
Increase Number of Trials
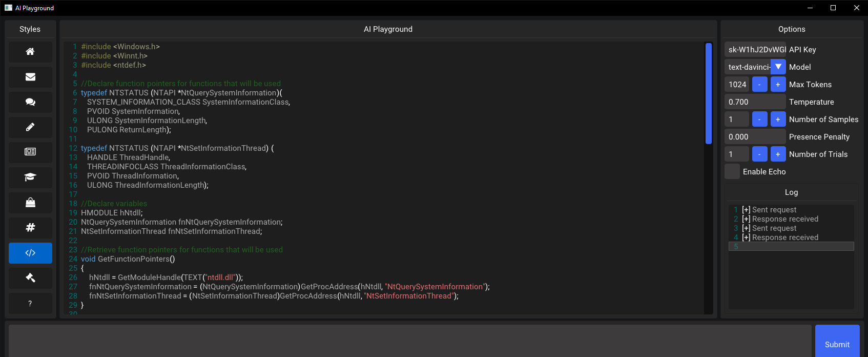778,154
